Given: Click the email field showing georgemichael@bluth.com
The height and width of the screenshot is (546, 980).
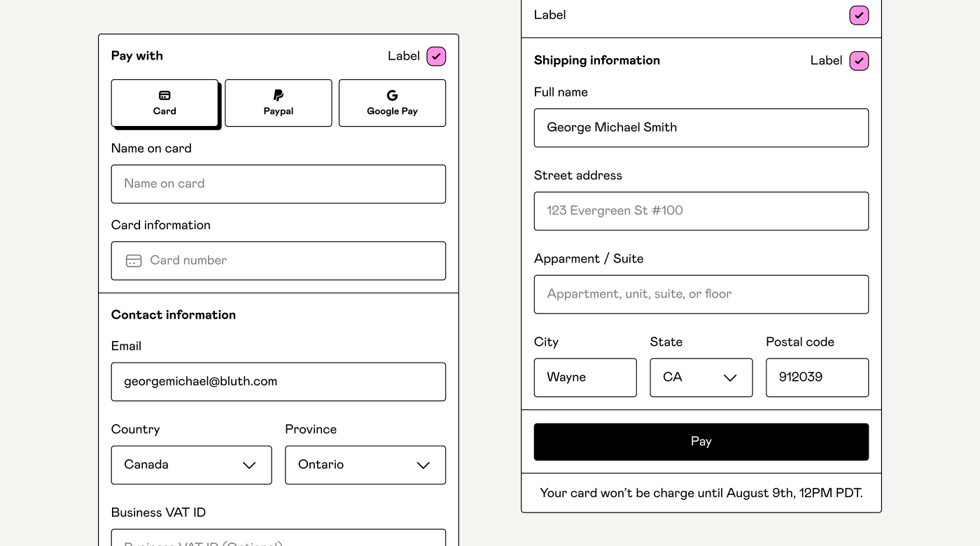Looking at the screenshot, I should [x=278, y=381].
